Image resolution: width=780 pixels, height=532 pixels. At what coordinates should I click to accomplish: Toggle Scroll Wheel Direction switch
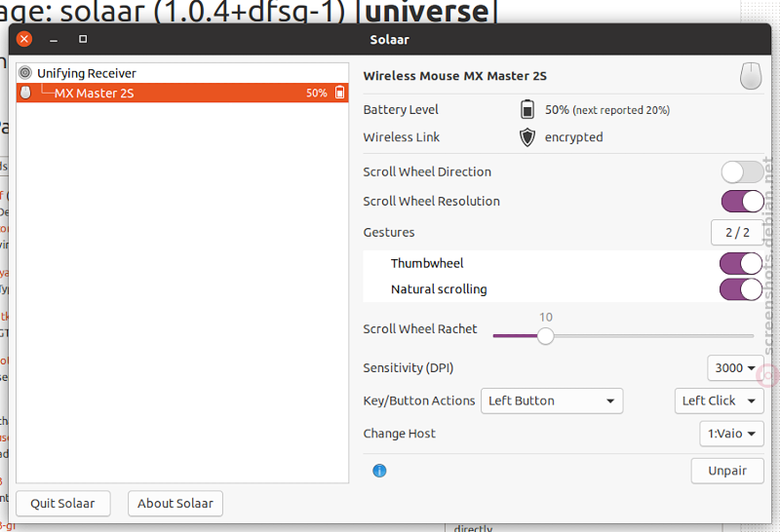[743, 172]
